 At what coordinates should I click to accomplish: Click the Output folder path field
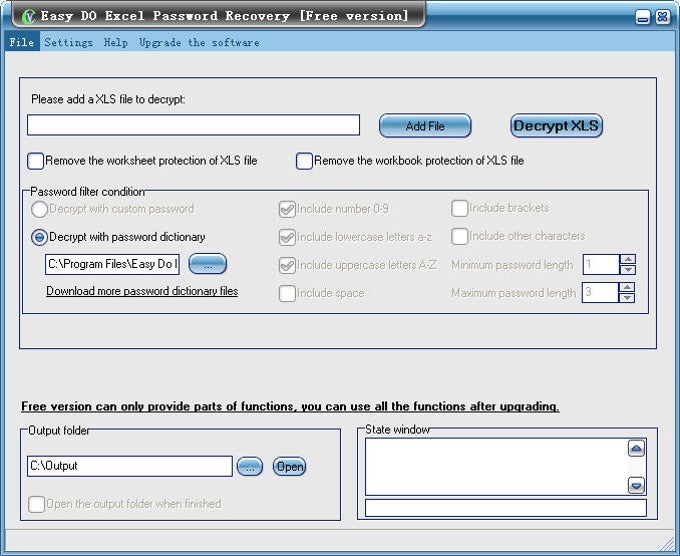coord(130,466)
